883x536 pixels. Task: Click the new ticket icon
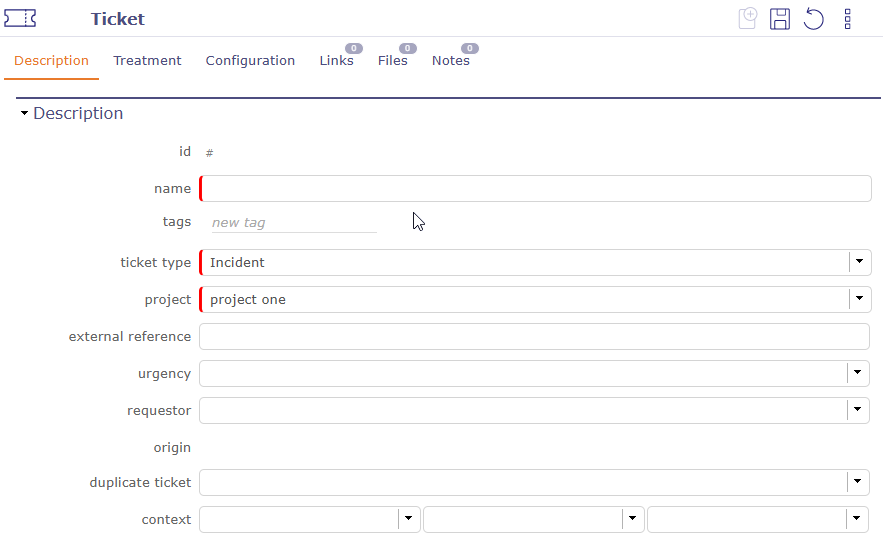(x=747, y=18)
